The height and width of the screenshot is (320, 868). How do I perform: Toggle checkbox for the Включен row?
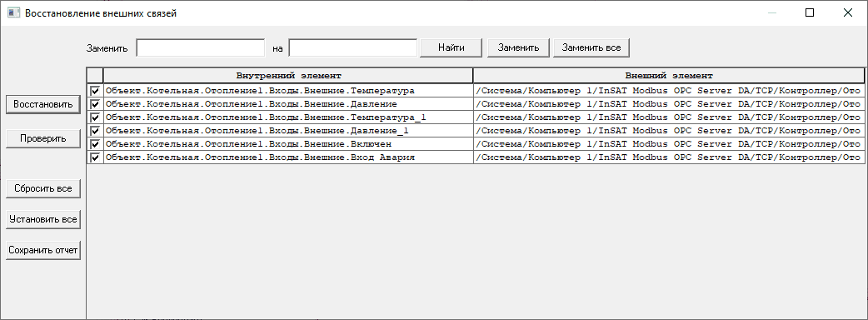click(x=95, y=144)
